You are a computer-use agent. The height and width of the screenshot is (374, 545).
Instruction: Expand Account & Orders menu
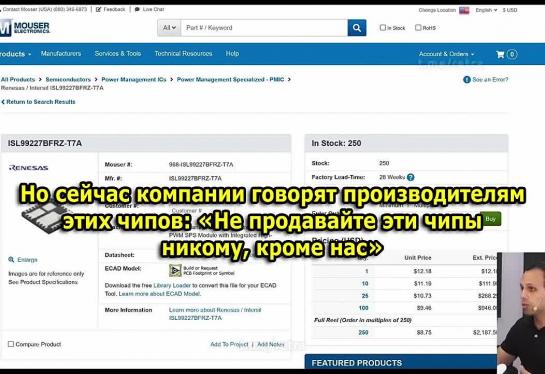point(446,54)
